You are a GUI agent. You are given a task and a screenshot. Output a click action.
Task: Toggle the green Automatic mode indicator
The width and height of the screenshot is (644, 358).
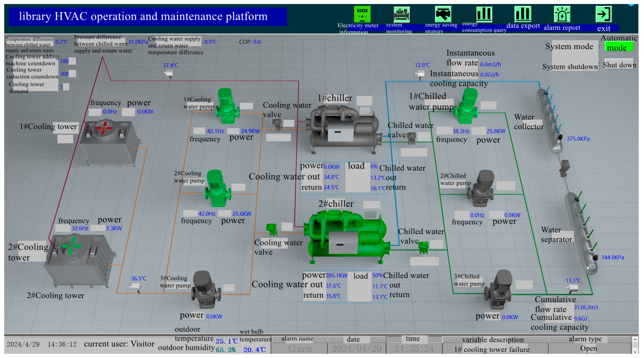tap(619, 46)
